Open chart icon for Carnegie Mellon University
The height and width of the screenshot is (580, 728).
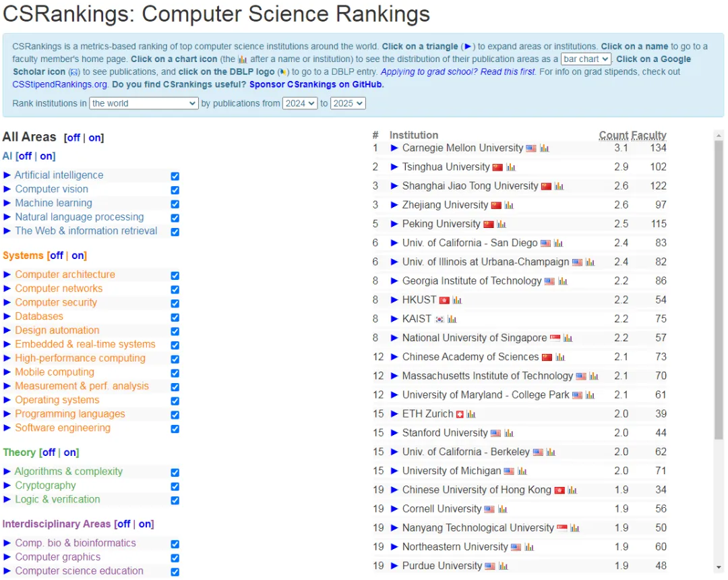click(544, 148)
